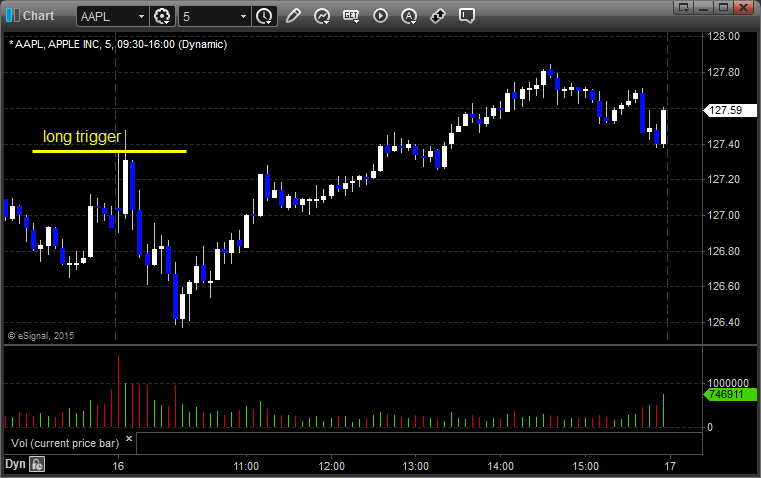761x478 pixels.
Task: Open the window pop-out menu button
Action: pos(684,7)
